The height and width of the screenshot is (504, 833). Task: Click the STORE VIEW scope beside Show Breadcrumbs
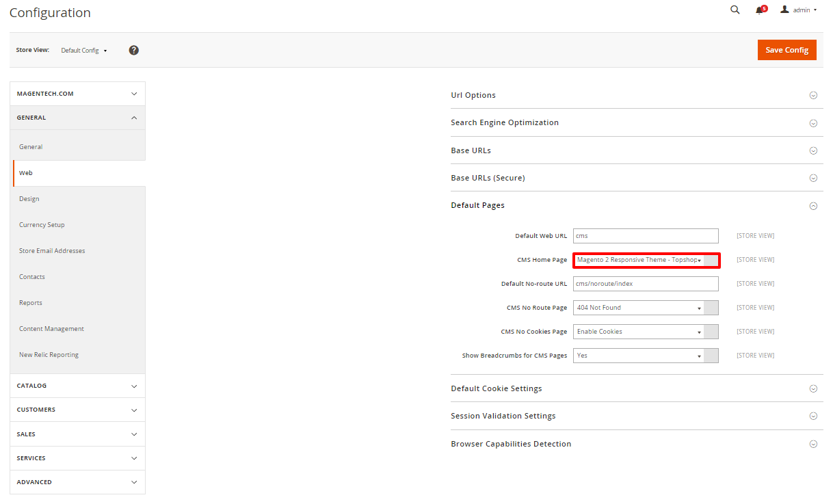(x=755, y=356)
